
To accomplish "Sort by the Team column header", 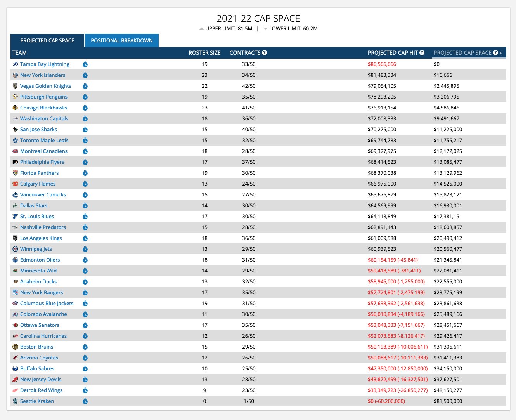I will coord(19,53).
